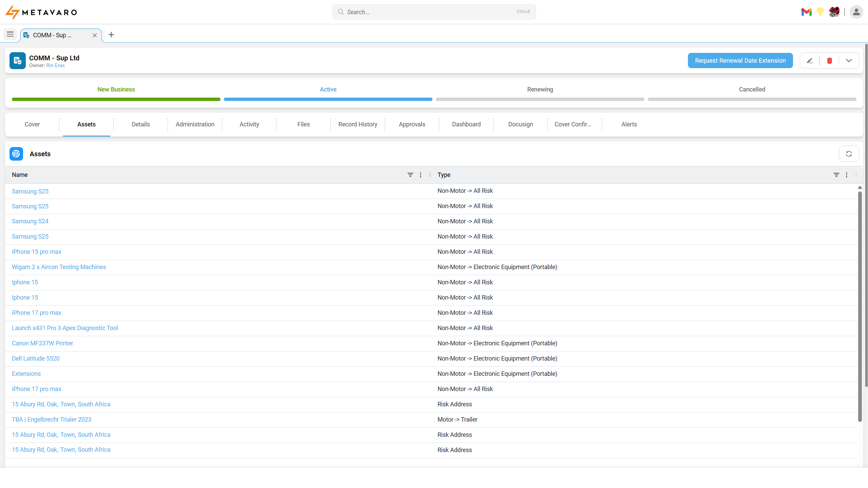Image resolution: width=868 pixels, height=488 pixels.
Task: Open Name column options menu
Action: 421,175
